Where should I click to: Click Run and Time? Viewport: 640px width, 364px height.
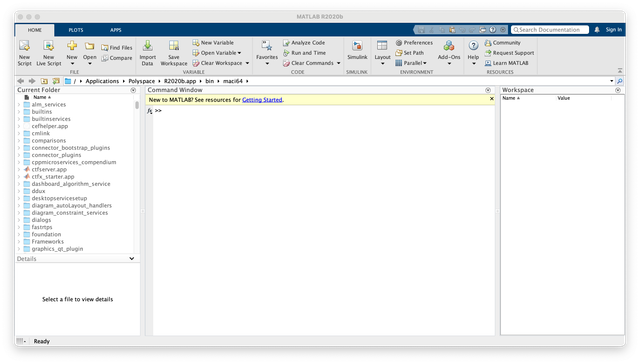pos(304,53)
